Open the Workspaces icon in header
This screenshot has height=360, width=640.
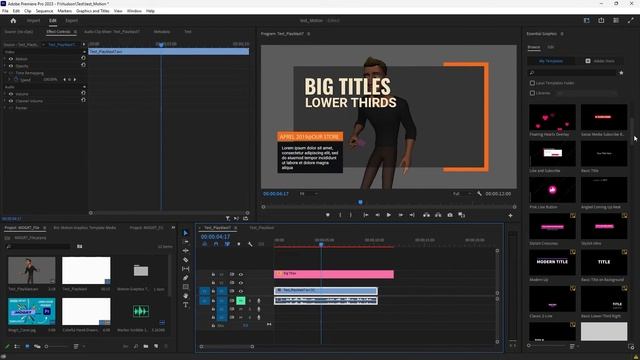pos(587,20)
